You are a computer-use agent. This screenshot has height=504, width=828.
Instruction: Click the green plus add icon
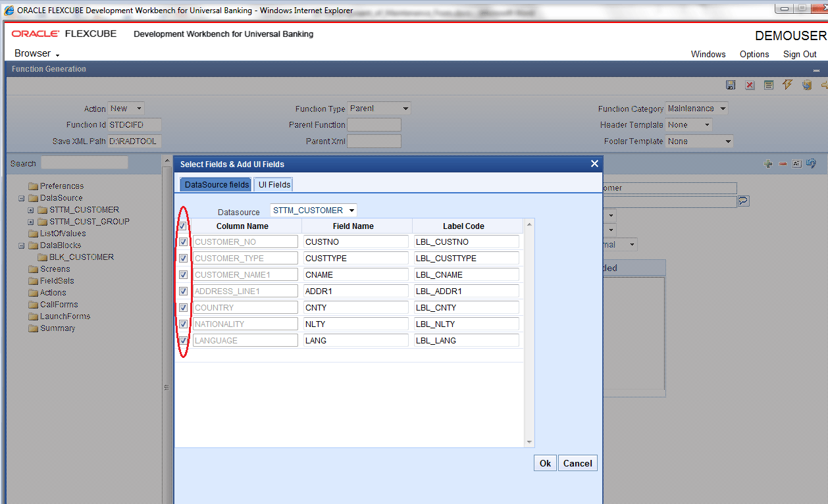(x=768, y=164)
